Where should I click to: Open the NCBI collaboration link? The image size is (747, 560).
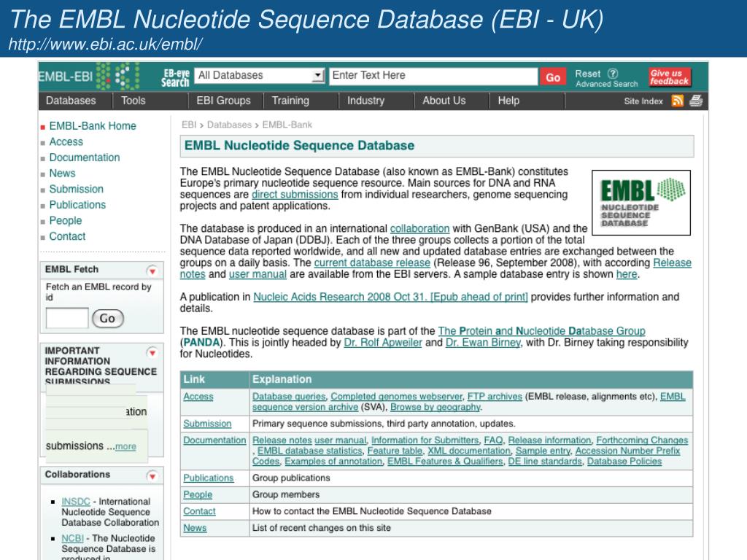(x=72, y=538)
